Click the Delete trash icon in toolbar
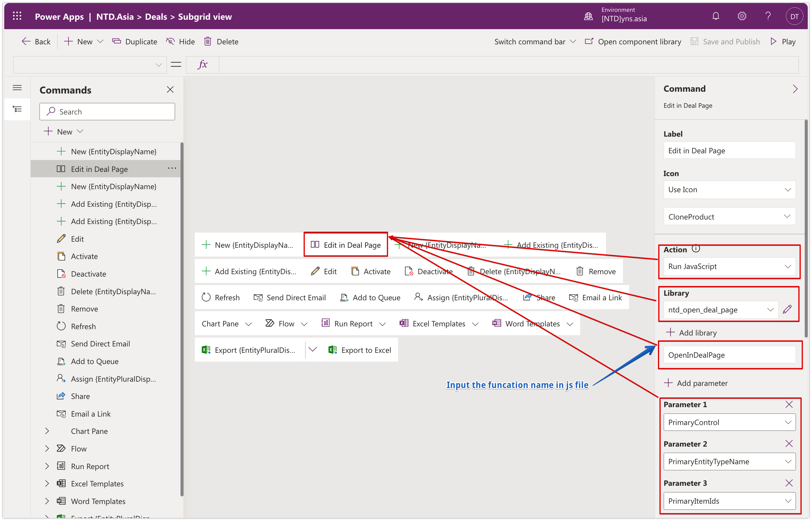The width and height of the screenshot is (812, 521). click(x=208, y=42)
